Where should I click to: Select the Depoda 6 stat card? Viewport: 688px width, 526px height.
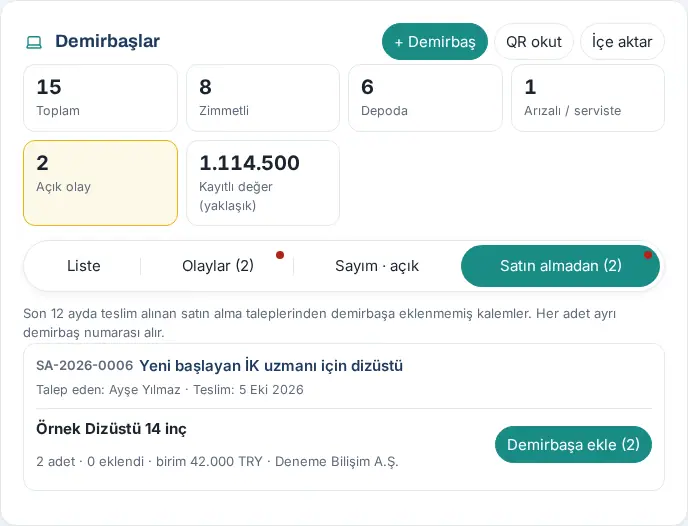click(x=425, y=98)
